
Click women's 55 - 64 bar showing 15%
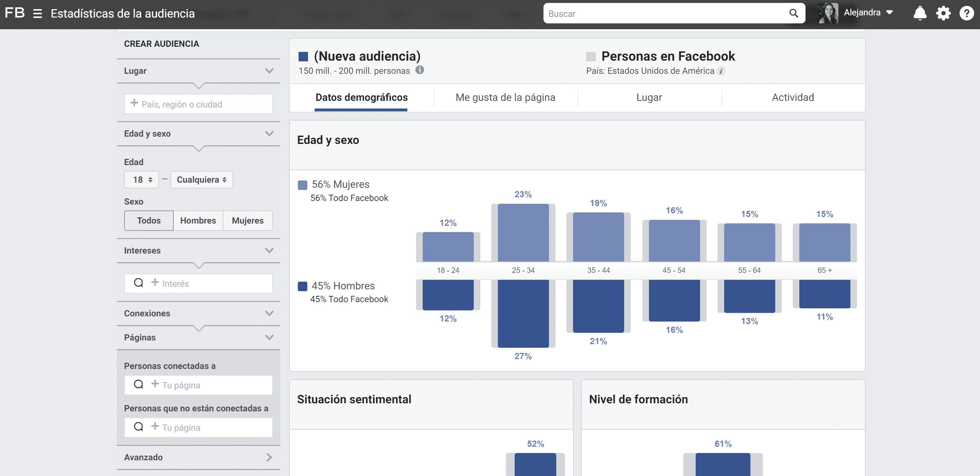click(x=749, y=243)
